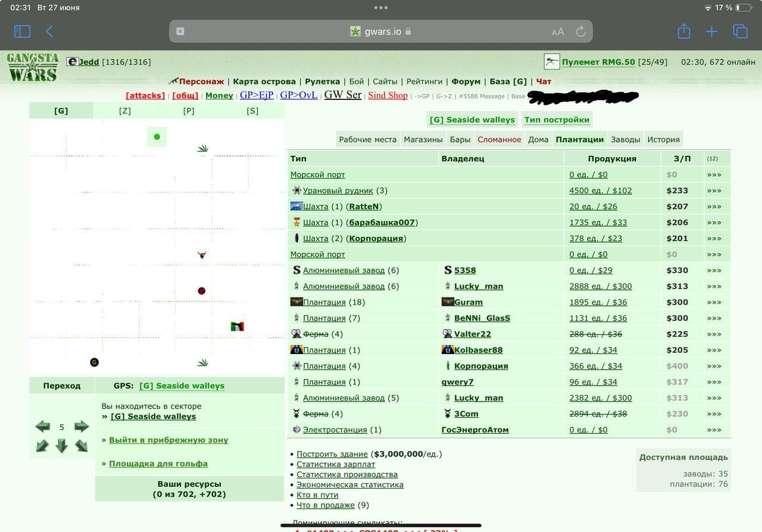Screen dimensions: 762x532
Task: Open the Sind Shop link
Action: (388, 95)
